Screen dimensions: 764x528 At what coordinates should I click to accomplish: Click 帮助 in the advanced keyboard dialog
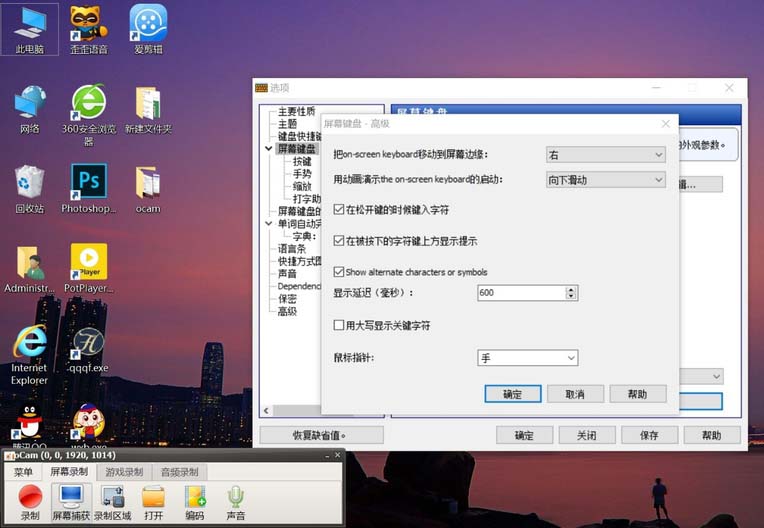(637, 394)
